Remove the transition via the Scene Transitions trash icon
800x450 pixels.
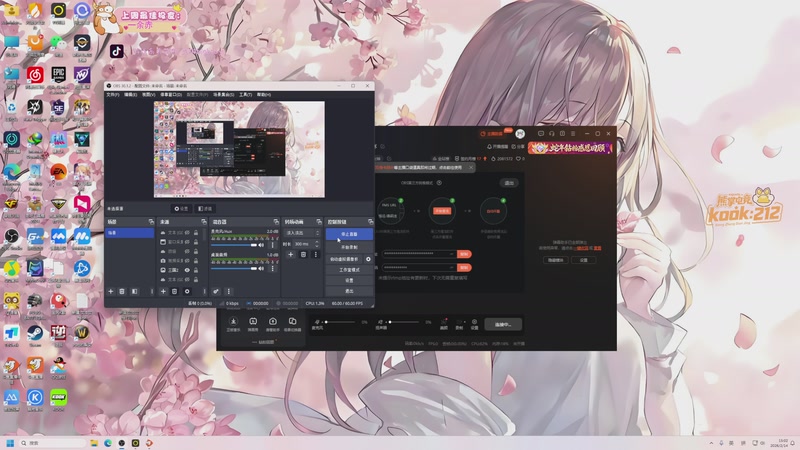[x=303, y=254]
